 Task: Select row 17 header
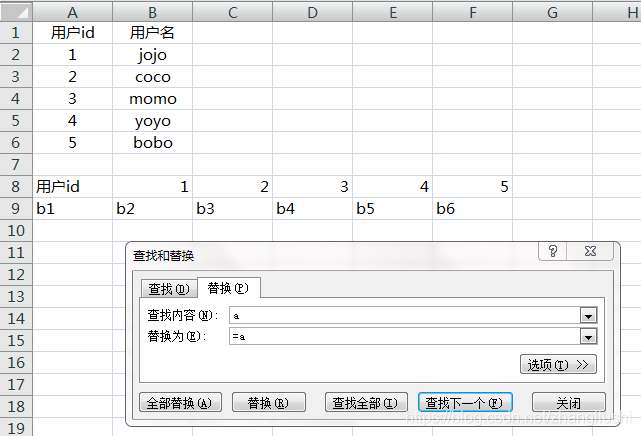[x=16, y=385]
